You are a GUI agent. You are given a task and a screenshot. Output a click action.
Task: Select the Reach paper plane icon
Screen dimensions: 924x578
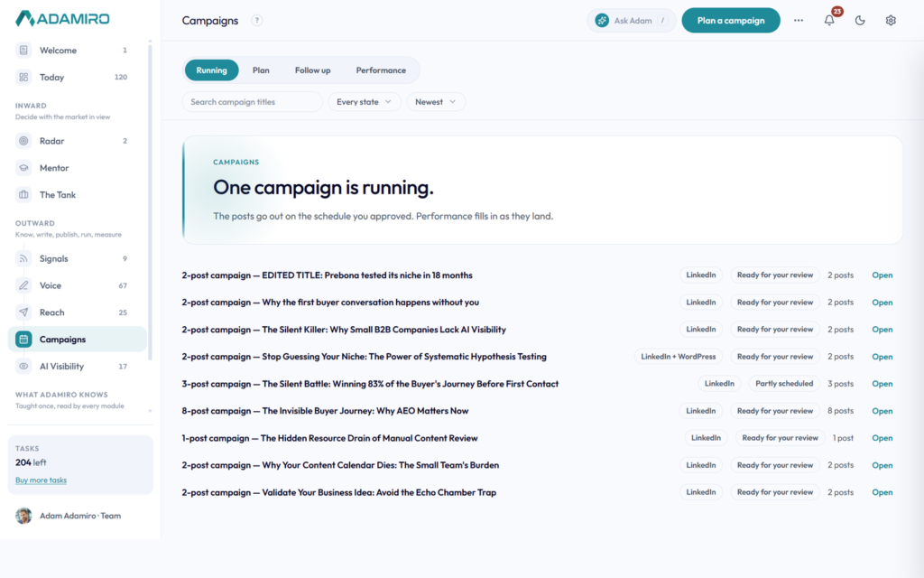[x=23, y=312]
